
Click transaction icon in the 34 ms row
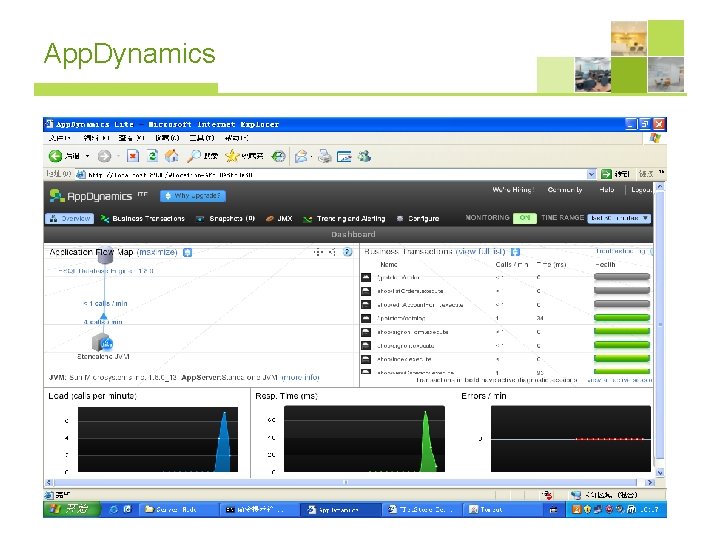pos(366,318)
